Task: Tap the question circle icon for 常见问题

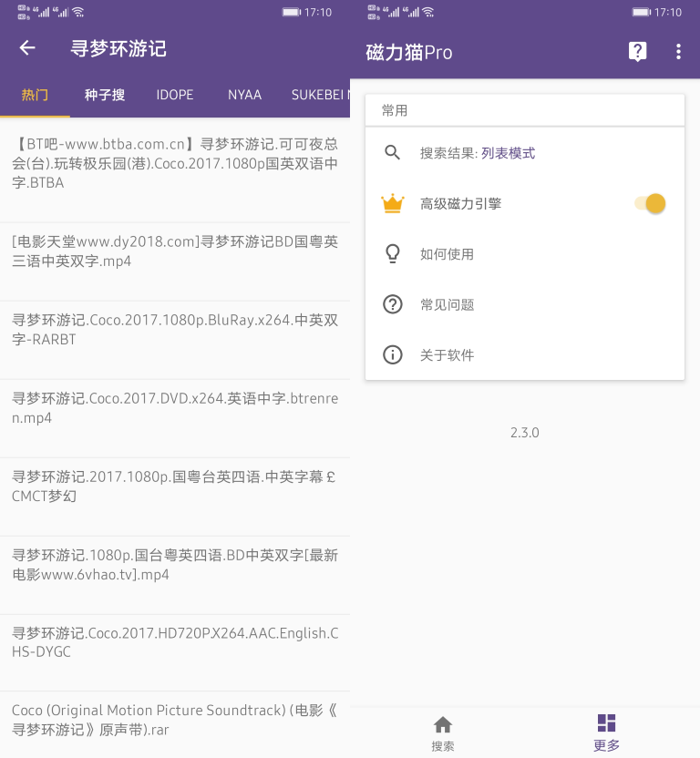Action: click(x=392, y=304)
